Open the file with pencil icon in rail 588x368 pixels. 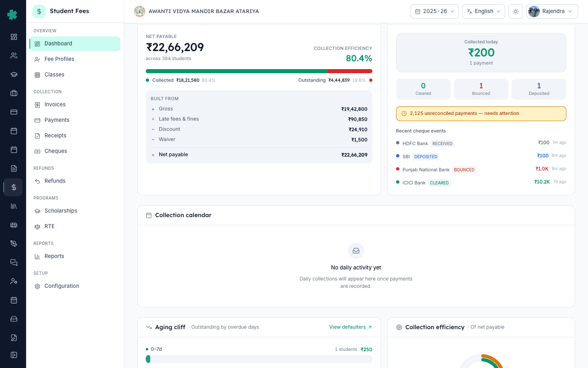pyautogui.click(x=14, y=338)
